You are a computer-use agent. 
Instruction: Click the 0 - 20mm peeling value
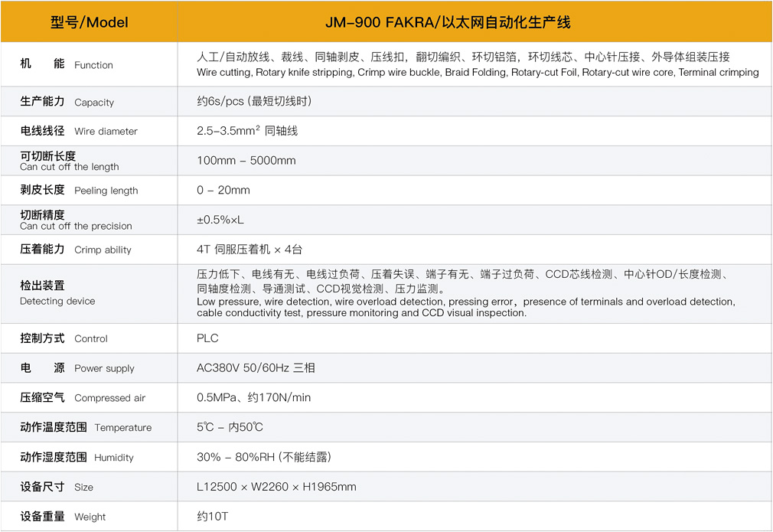point(222,191)
